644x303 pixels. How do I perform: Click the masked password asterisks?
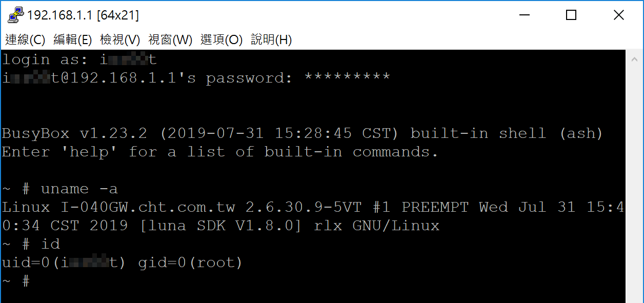coord(348,77)
